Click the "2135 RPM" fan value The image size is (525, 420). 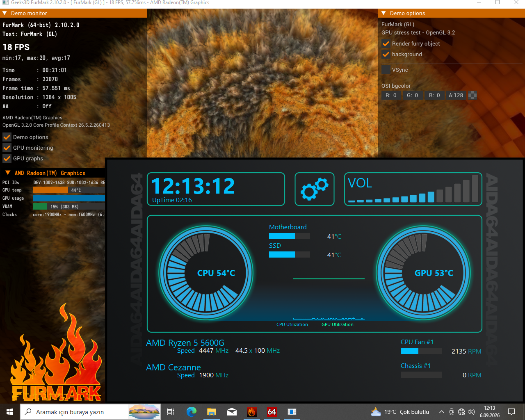tap(466, 351)
